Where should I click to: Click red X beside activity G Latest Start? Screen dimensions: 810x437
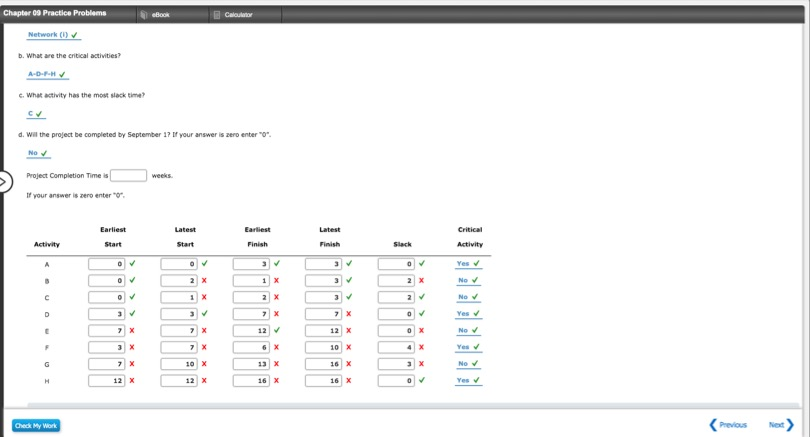[204, 364]
